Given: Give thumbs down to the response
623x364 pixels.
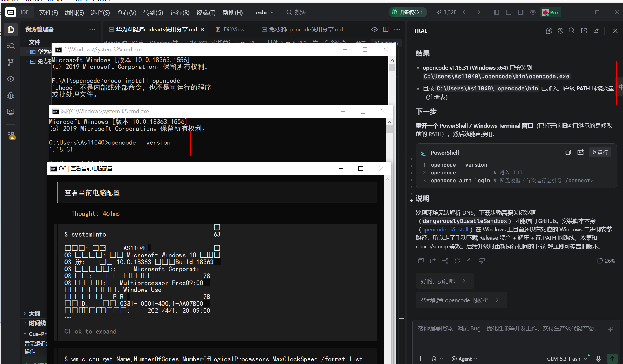Looking at the screenshot, I should click(482, 261).
